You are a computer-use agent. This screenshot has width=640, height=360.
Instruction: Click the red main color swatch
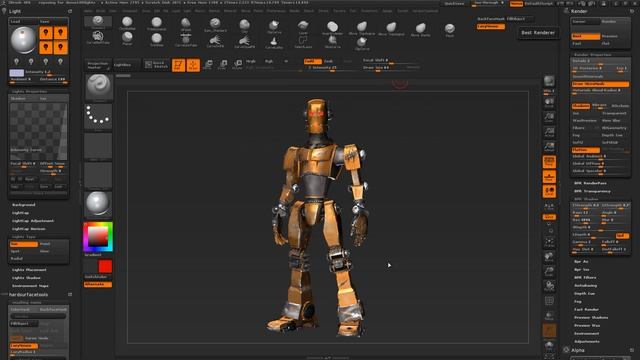pyautogui.click(x=105, y=267)
